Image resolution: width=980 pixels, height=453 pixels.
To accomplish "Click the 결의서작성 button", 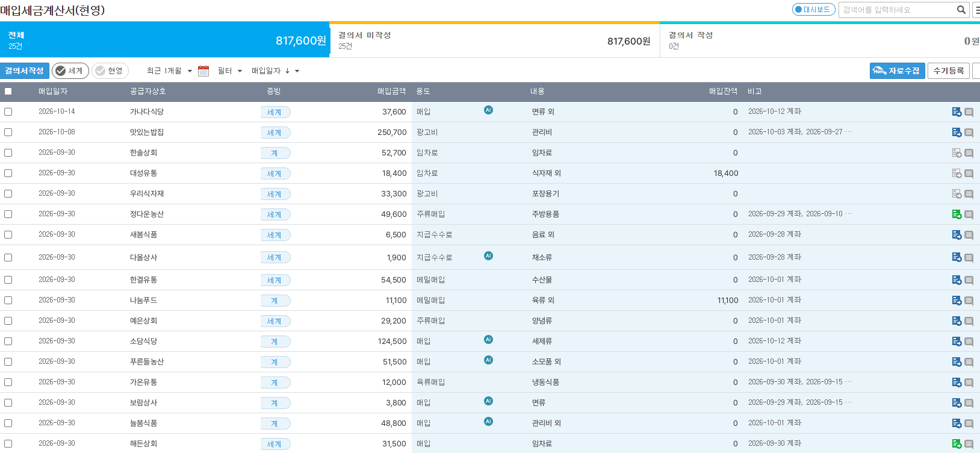I will click(x=25, y=71).
